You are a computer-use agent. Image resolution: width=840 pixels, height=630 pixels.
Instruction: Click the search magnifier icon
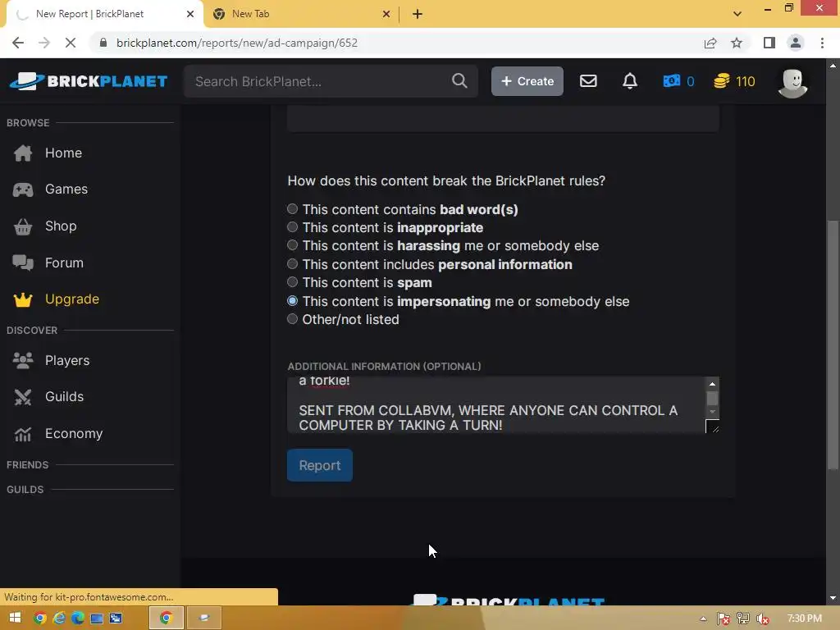coord(459,81)
